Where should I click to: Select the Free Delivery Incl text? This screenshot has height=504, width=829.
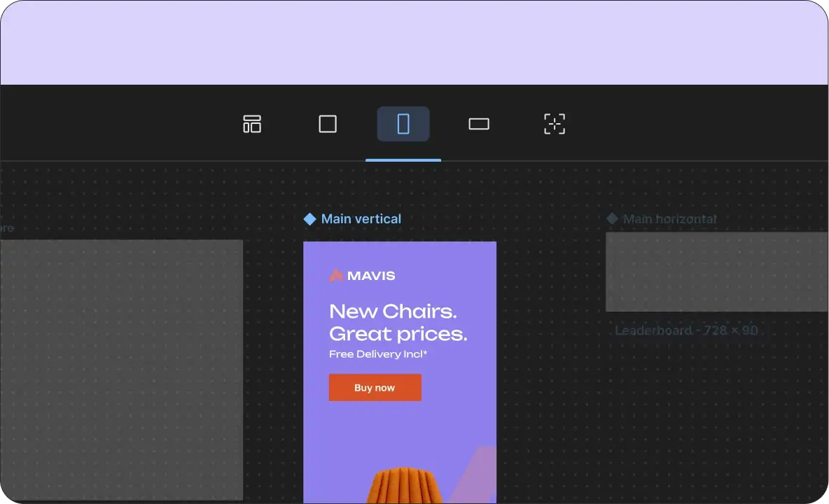(x=377, y=353)
